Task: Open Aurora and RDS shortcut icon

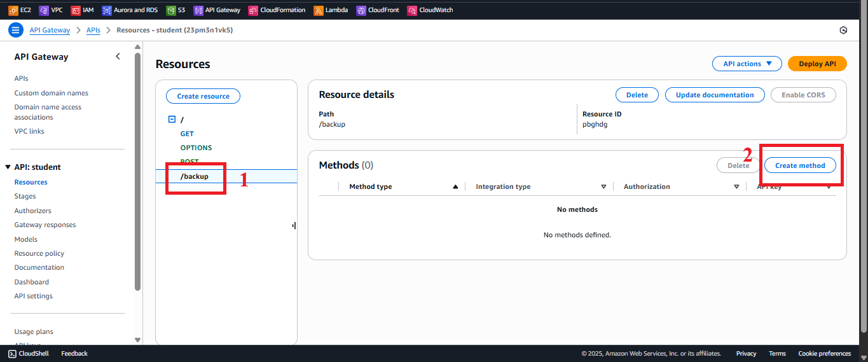Action: 106,10
